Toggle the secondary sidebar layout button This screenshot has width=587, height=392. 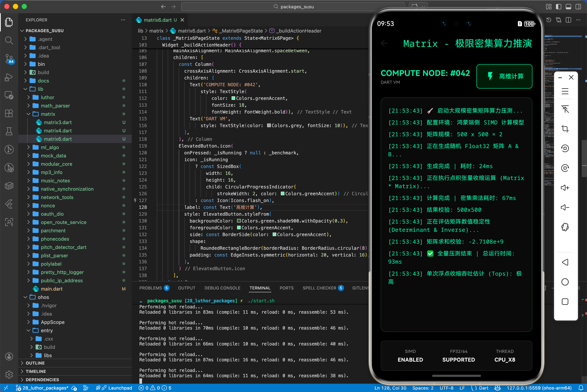(578, 7)
